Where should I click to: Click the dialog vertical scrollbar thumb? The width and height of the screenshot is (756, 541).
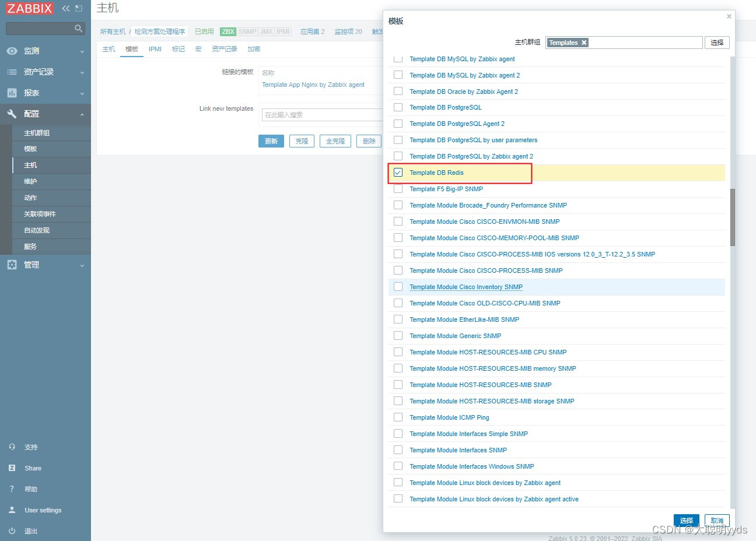[x=733, y=217]
